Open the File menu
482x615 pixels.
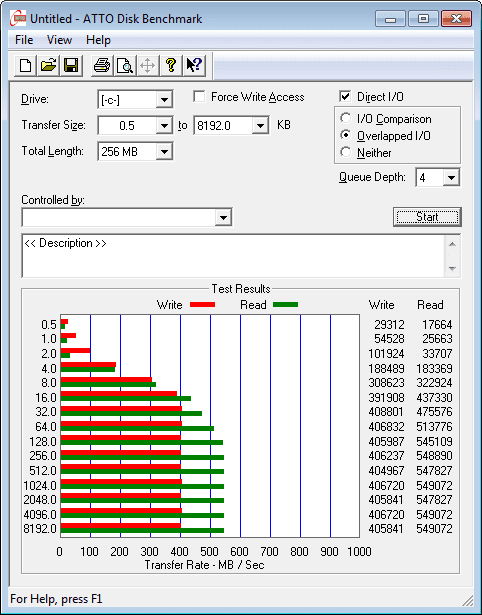(x=24, y=40)
